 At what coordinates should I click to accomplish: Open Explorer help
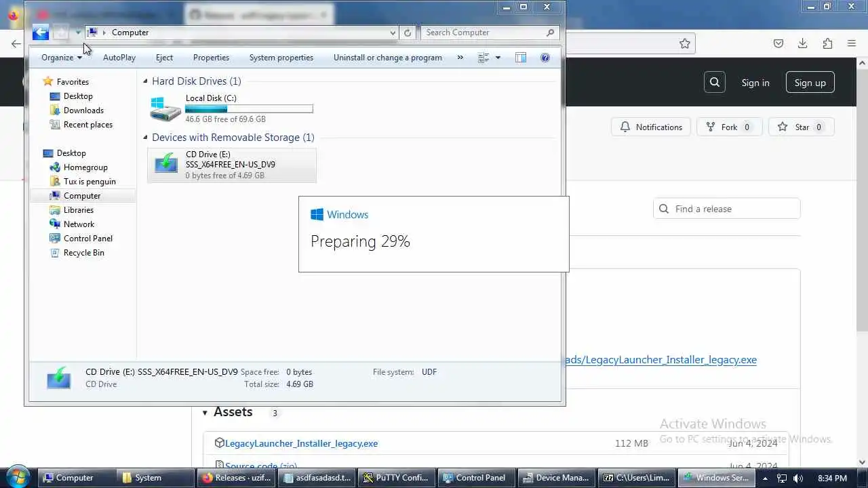[x=545, y=58]
